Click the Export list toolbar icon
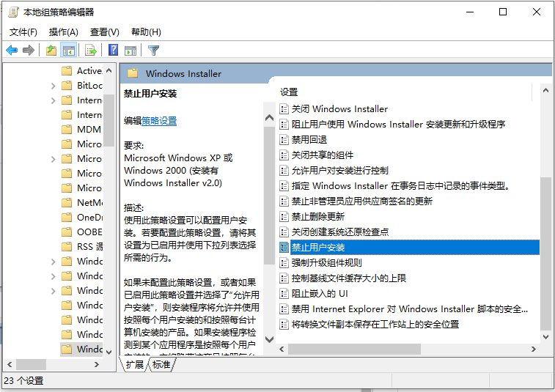 (91, 51)
